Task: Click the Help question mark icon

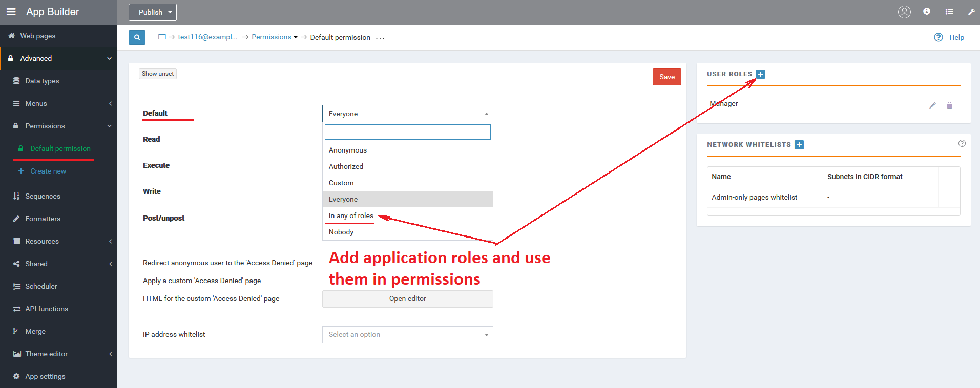Action: coord(939,37)
